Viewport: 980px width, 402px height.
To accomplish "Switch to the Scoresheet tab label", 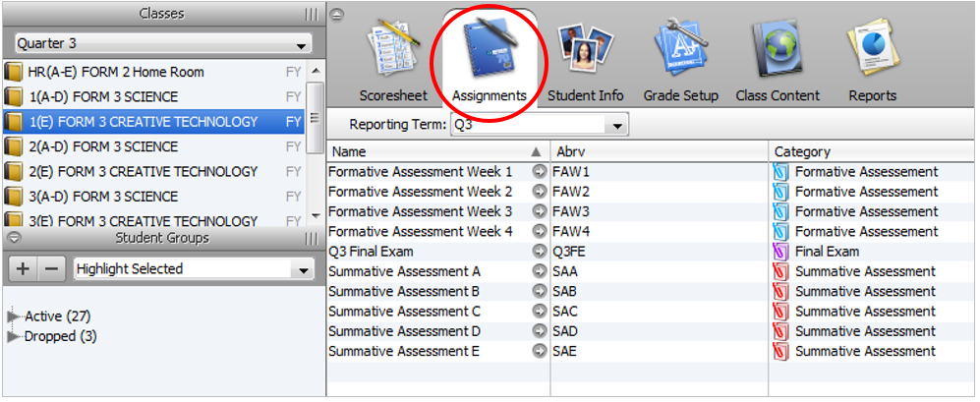I will (x=394, y=95).
